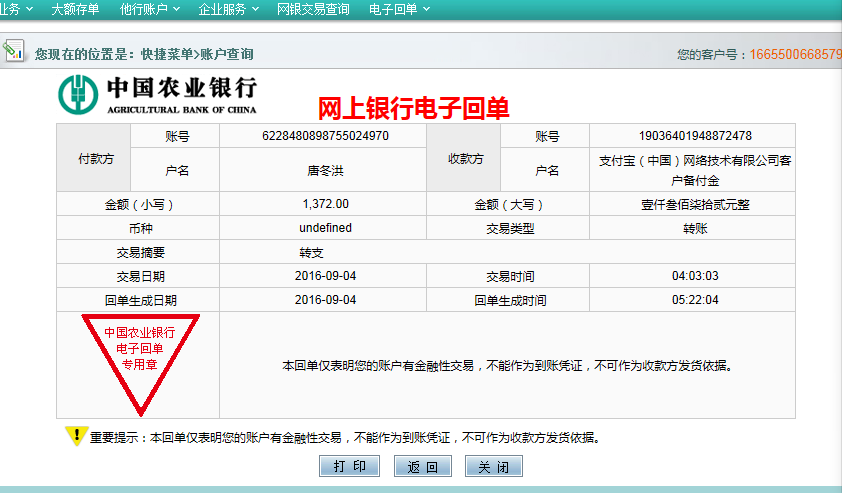Image resolution: width=842 pixels, height=493 pixels.
Task: Open the 网银交易查询 menu item
Action: point(313,9)
